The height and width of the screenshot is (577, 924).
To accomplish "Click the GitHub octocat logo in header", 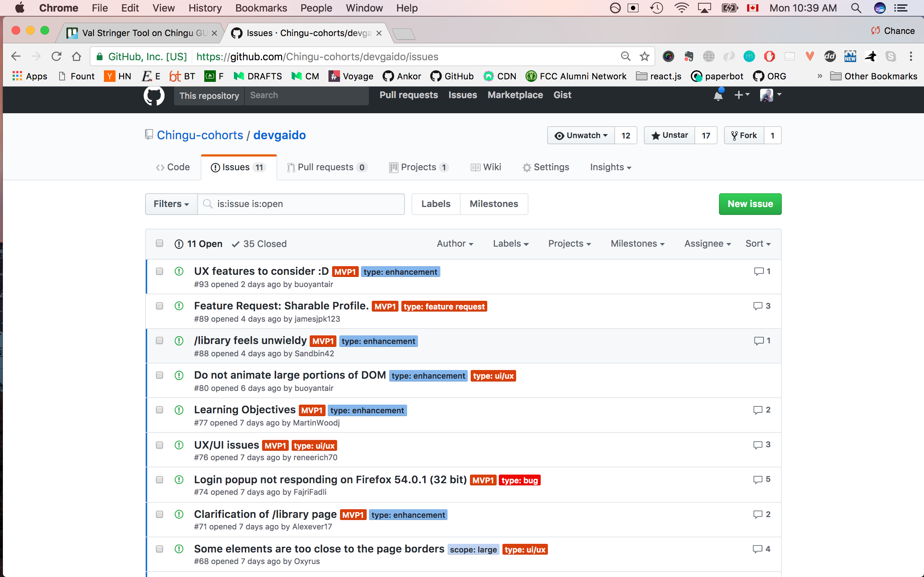I will pyautogui.click(x=154, y=96).
